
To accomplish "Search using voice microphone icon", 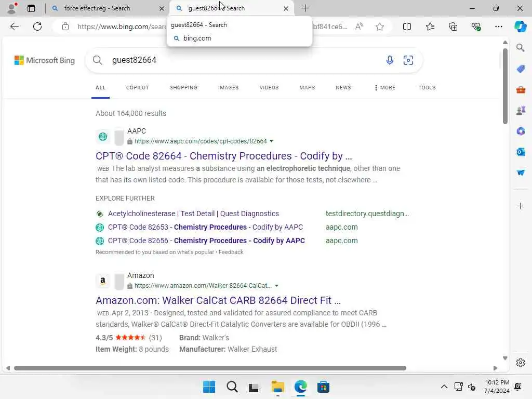I will (x=390, y=60).
